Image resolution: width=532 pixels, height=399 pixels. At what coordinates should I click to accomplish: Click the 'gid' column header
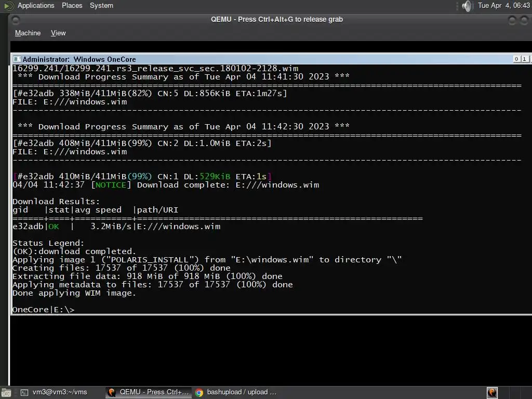tap(20, 210)
